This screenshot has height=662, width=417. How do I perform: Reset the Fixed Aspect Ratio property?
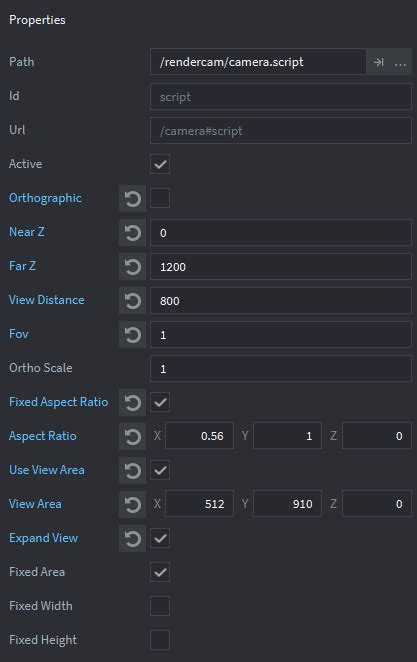133,402
